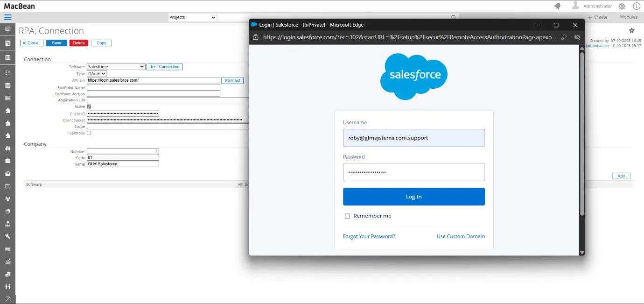Open the open-envelope sidebar icon
This screenshot has height=304, width=644.
8,174
